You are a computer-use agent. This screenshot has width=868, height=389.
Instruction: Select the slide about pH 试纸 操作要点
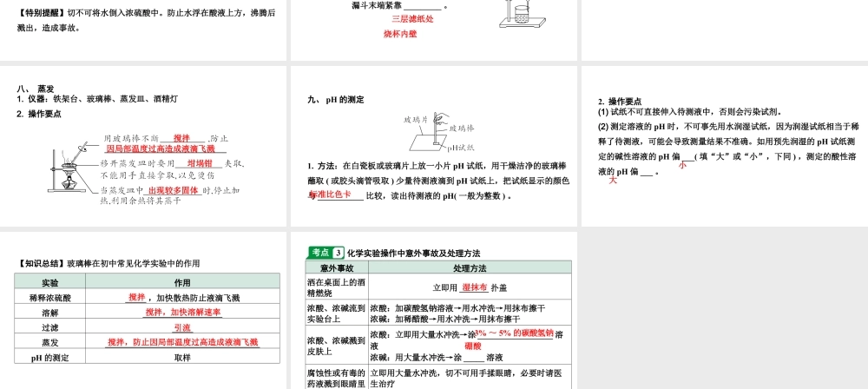(725, 146)
